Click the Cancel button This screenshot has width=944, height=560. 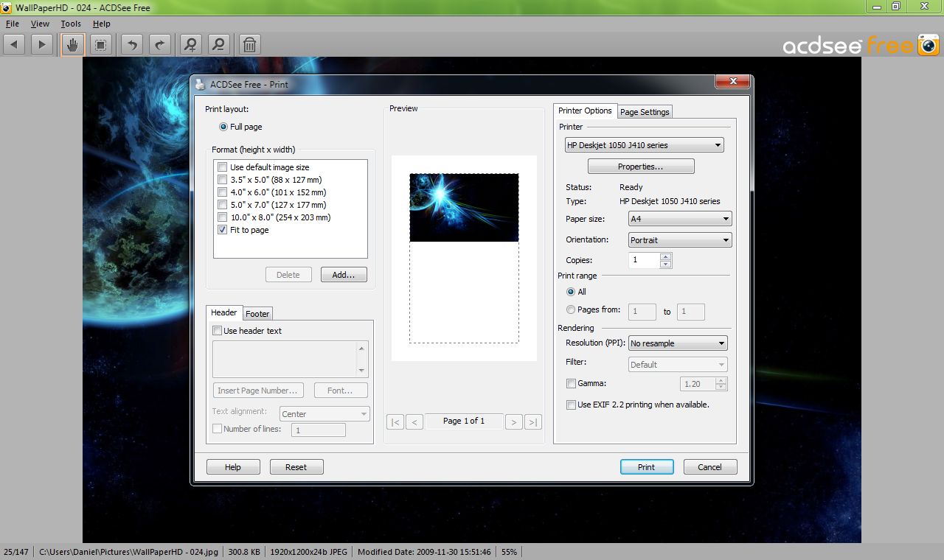pyautogui.click(x=710, y=467)
